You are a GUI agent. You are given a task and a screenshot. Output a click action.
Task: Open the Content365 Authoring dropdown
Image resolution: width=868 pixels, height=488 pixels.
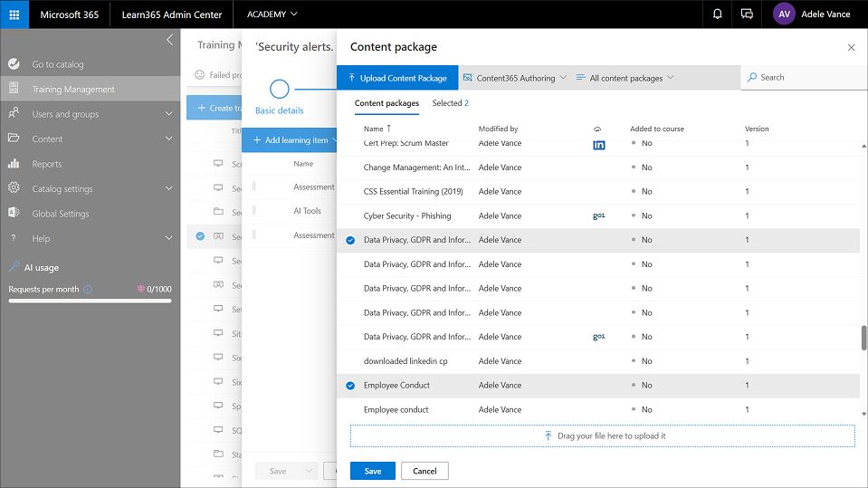(x=514, y=78)
